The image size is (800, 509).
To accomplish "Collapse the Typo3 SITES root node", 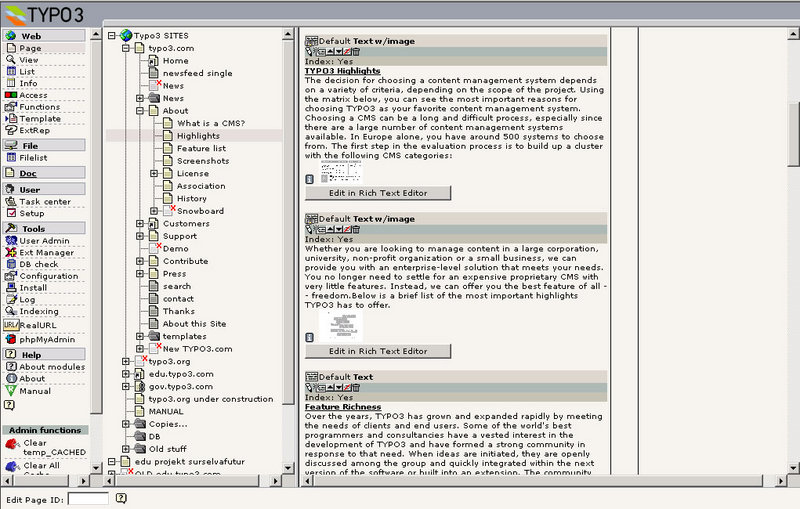I will coord(112,36).
